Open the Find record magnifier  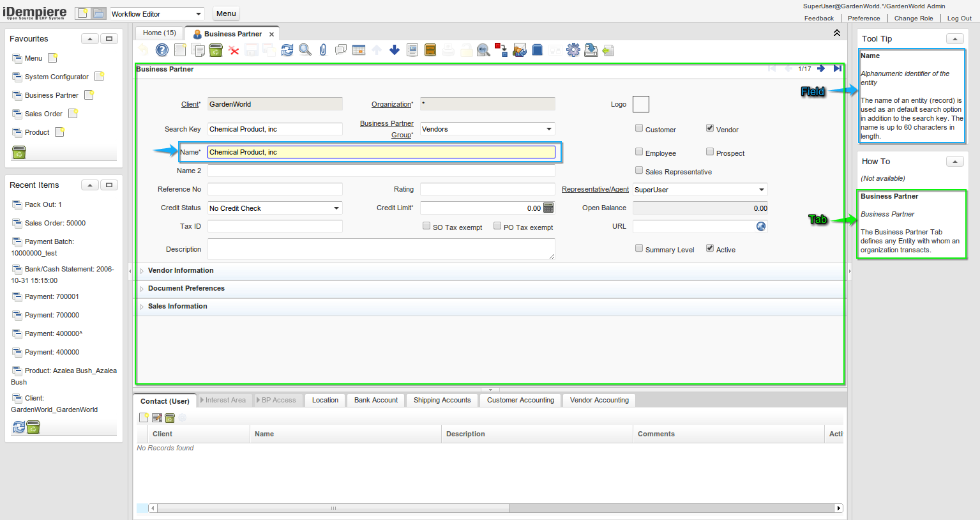(305, 50)
